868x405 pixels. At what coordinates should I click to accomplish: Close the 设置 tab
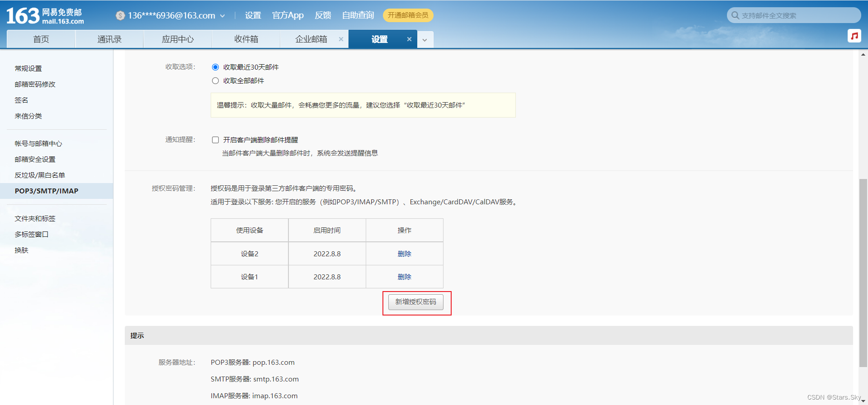(x=409, y=39)
